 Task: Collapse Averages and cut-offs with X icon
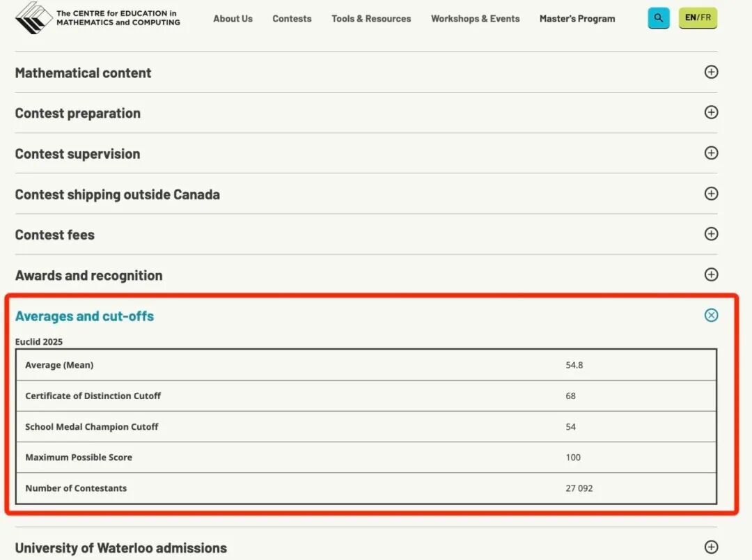(x=711, y=316)
